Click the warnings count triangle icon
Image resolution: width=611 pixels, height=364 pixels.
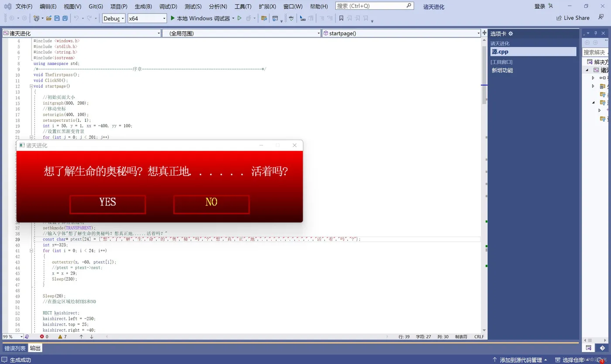60,337
